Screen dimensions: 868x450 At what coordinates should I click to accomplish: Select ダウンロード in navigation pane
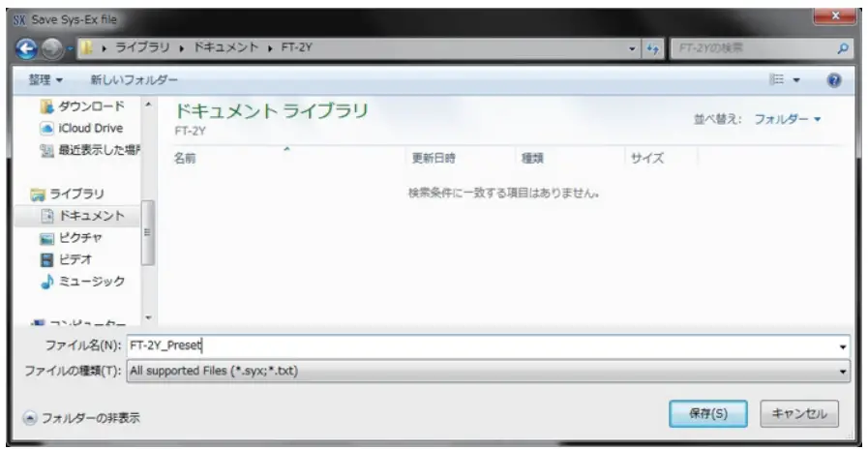pyautogui.click(x=91, y=106)
